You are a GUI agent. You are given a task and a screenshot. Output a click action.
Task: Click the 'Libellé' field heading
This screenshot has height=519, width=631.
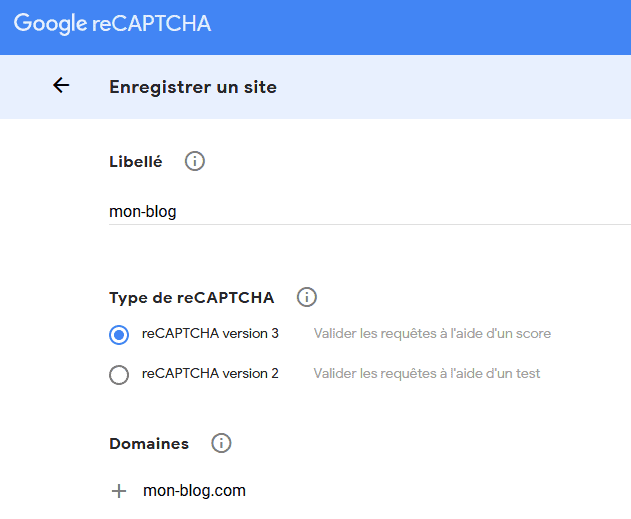[x=136, y=162]
